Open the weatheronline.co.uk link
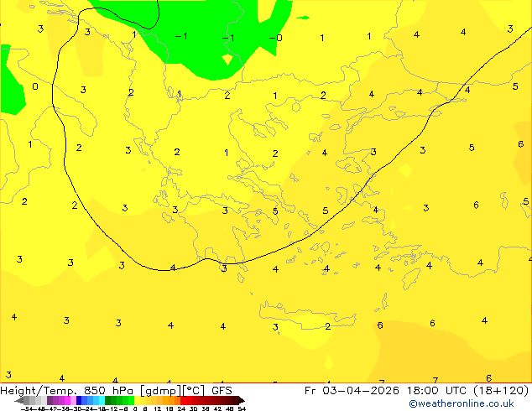532x411 pixels. coord(462,403)
